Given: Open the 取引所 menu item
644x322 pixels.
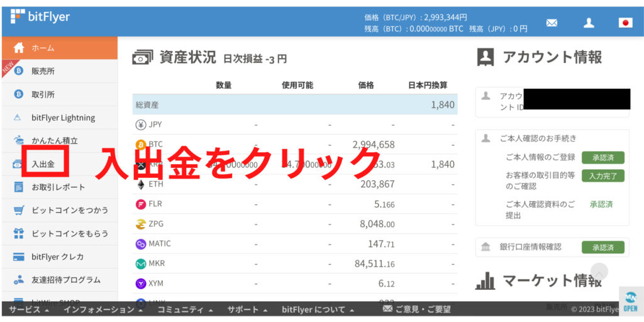Looking at the screenshot, I should [x=60, y=94].
